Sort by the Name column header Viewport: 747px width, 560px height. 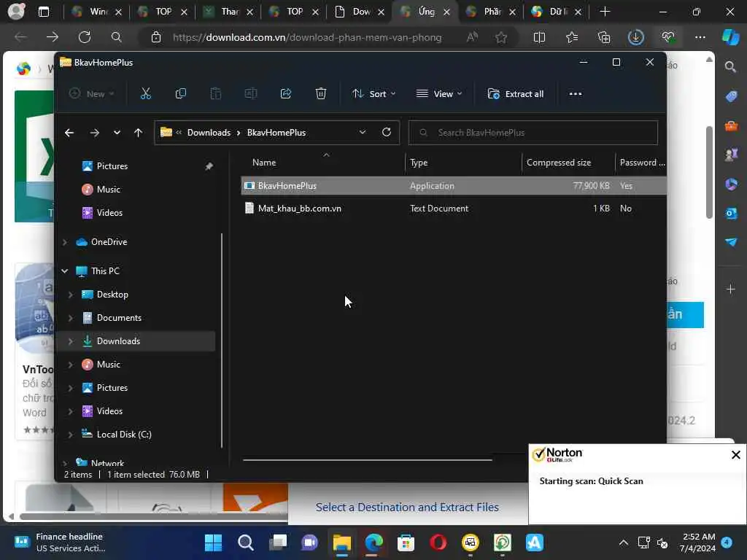tap(264, 163)
